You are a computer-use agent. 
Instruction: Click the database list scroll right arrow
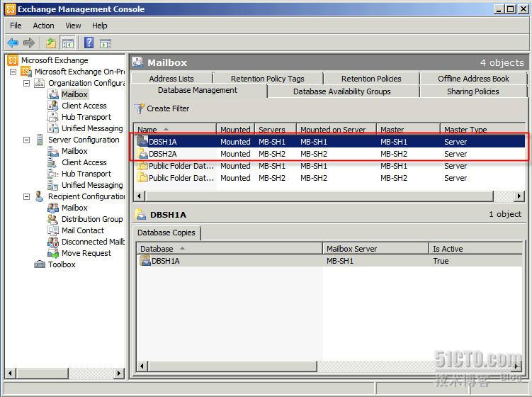pyautogui.click(x=519, y=196)
